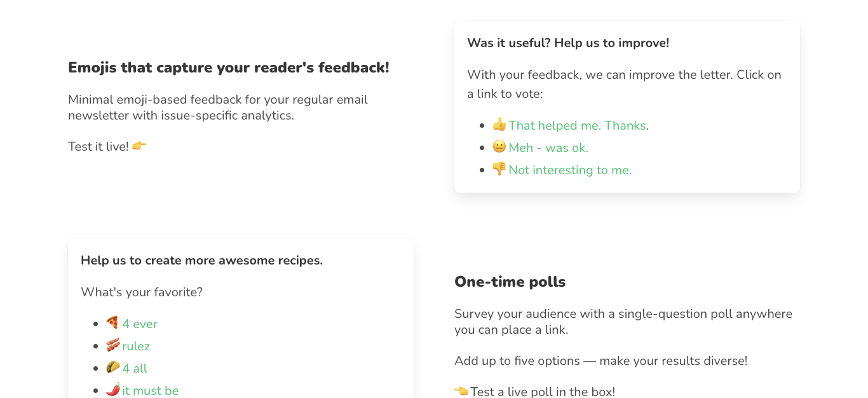The image size is (868, 398).
Task: Click the taco emoji
Action: click(x=112, y=367)
